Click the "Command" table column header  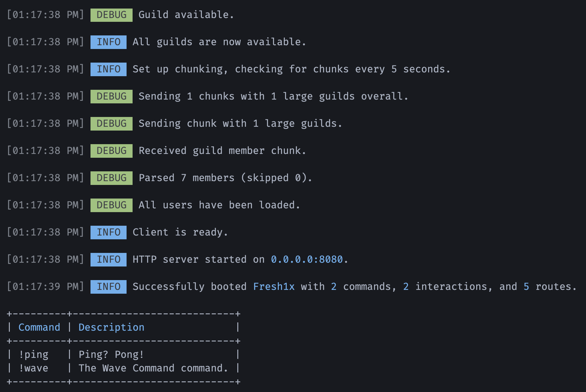tap(39, 327)
